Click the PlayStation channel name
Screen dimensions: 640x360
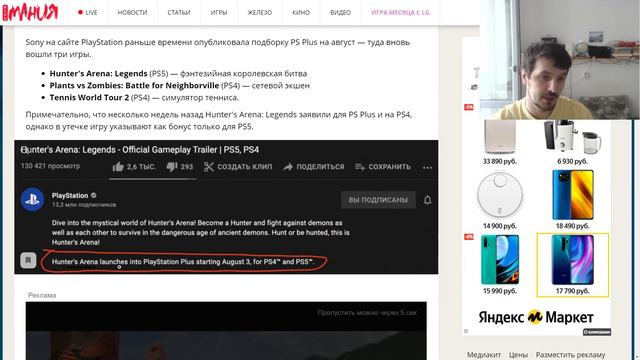[x=70, y=196]
